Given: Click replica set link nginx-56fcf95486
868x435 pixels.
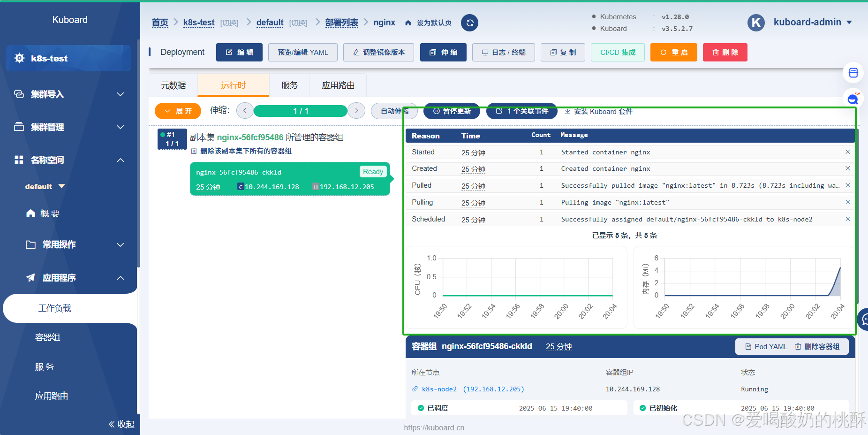Looking at the screenshot, I should 250,137.
